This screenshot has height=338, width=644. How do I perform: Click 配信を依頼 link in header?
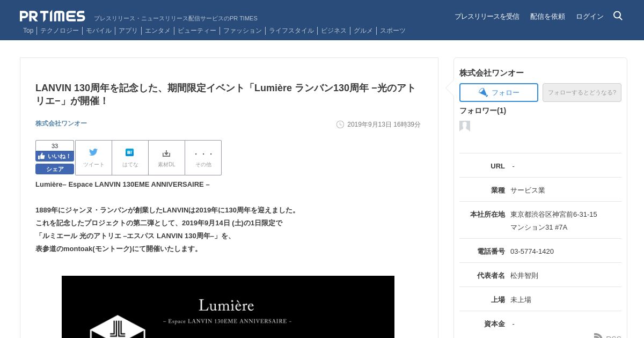[547, 17]
